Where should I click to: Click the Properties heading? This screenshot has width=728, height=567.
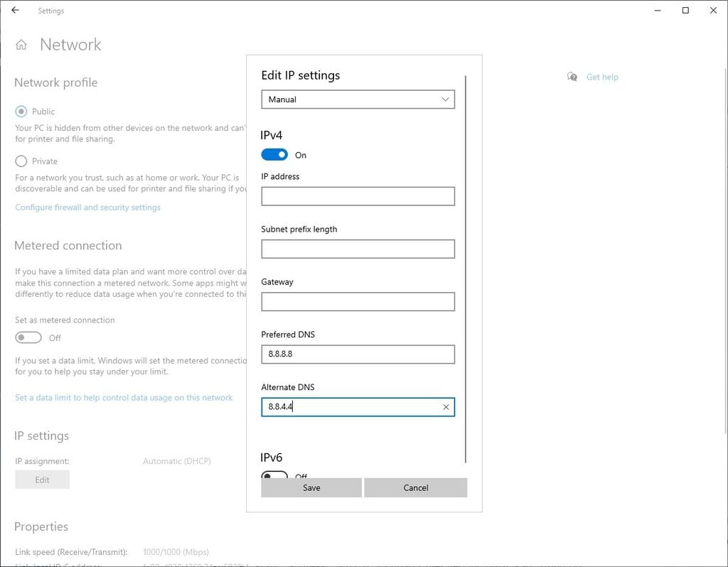click(41, 526)
